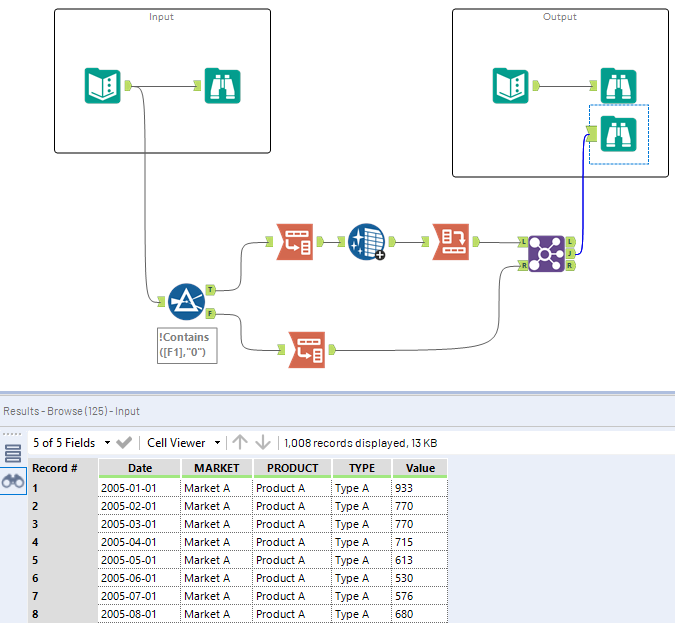Click the Join tool's J output anchor
The height and width of the screenshot is (623, 675).
click(570, 254)
